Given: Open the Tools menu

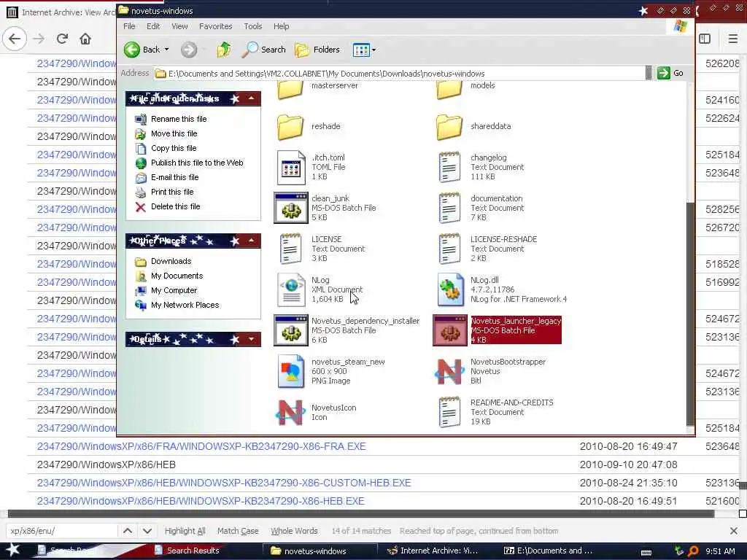Looking at the screenshot, I should coord(253,26).
